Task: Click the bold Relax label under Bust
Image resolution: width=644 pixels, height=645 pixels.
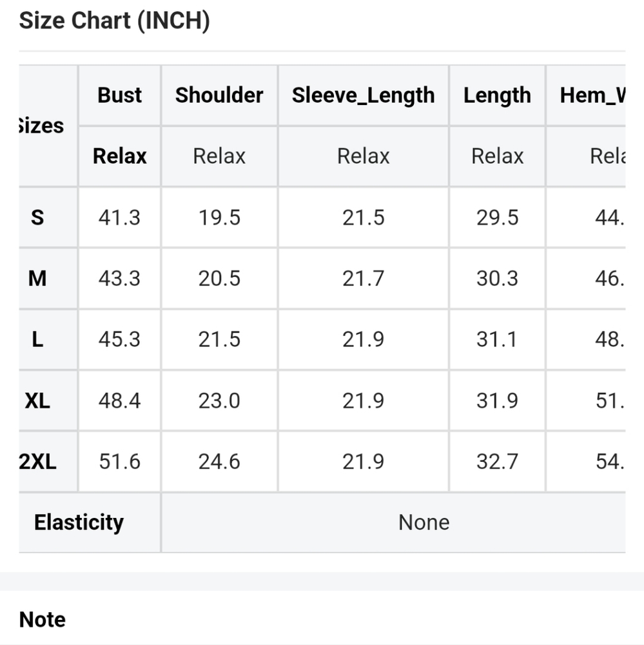Action: [x=119, y=156]
